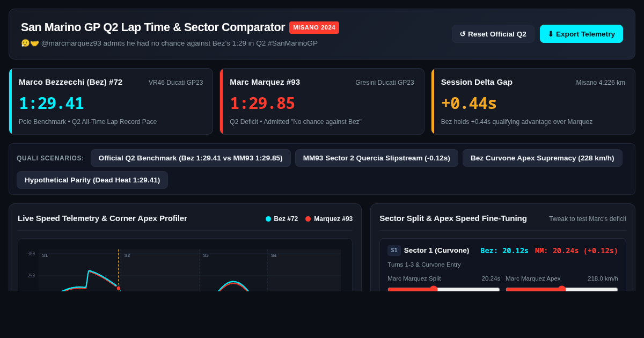Click the S3 label on the telemetry chart

206,255
